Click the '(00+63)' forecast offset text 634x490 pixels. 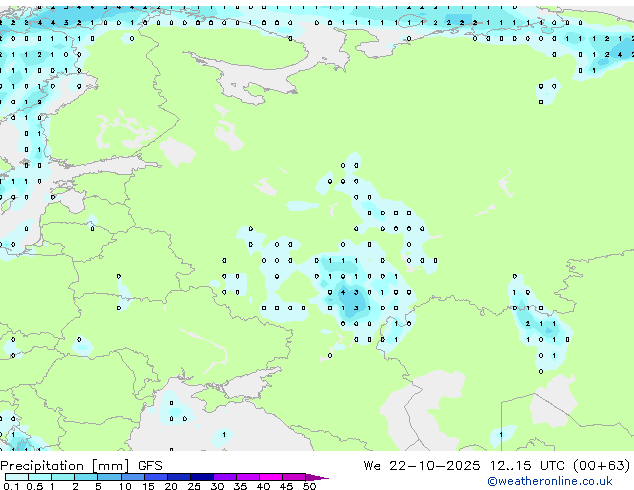click(x=602, y=466)
